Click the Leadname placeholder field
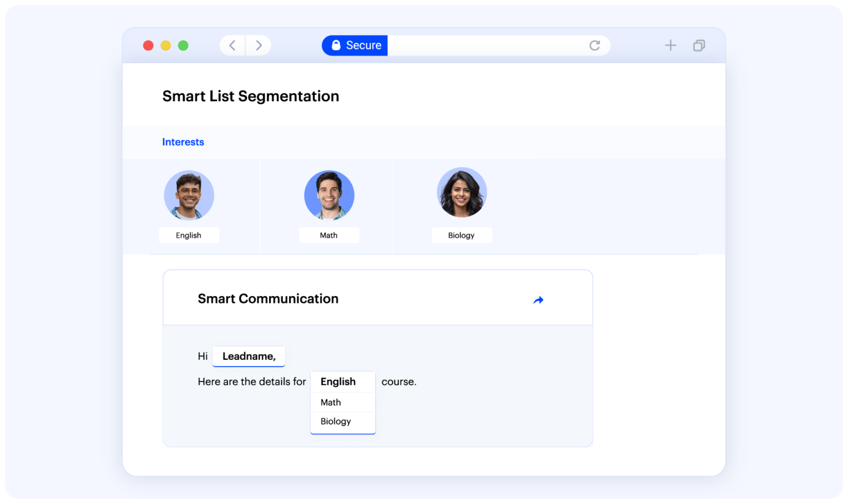Image resolution: width=848 pixels, height=504 pixels. [249, 357]
